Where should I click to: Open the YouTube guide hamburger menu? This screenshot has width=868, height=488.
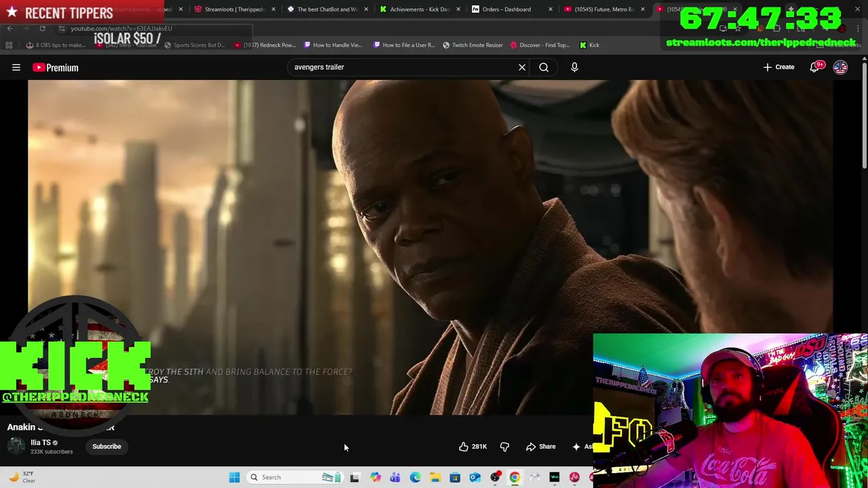click(x=16, y=67)
